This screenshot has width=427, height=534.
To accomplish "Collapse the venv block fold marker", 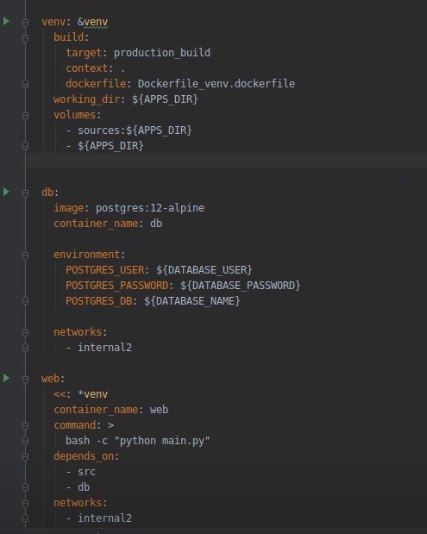I will point(25,22).
